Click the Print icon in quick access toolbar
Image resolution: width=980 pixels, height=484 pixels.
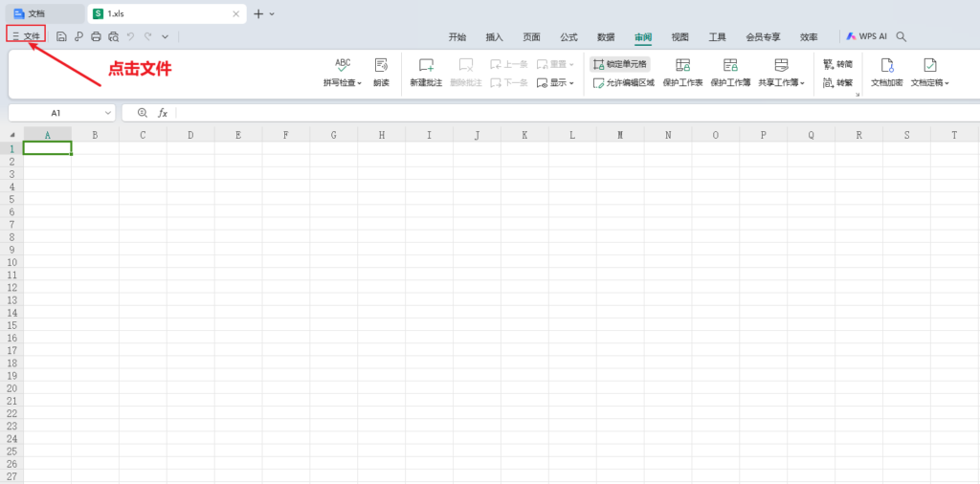click(x=96, y=36)
